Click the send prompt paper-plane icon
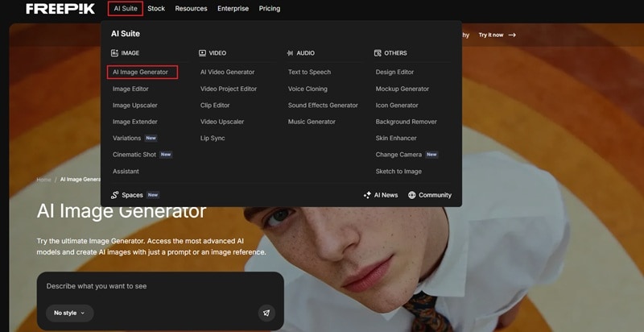Image resolution: width=644 pixels, height=332 pixels. pyautogui.click(x=266, y=313)
